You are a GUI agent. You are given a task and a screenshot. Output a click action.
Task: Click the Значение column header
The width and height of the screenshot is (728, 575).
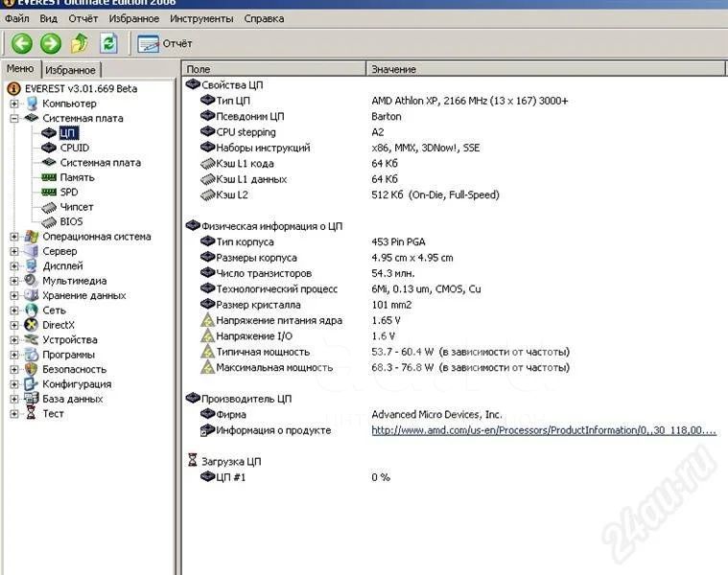coord(546,69)
